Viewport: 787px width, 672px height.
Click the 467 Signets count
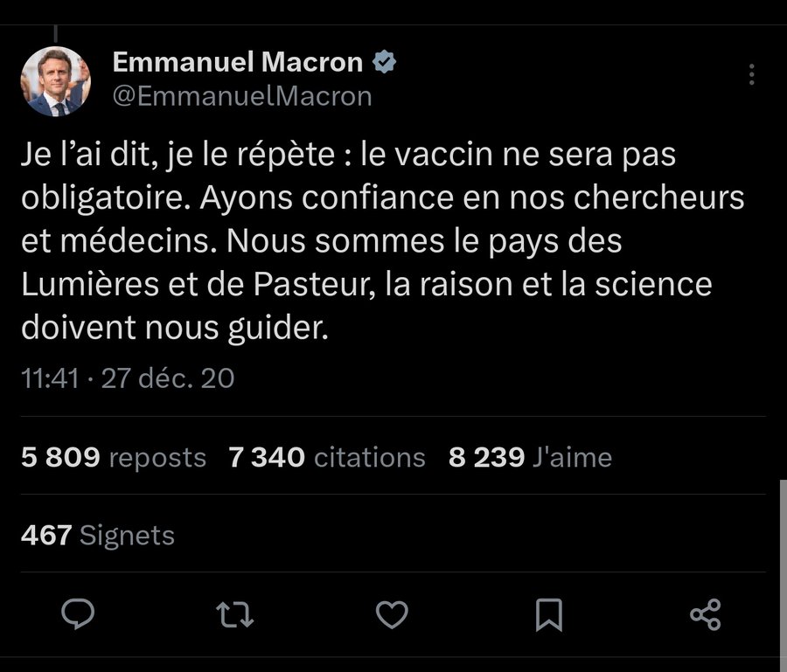pyautogui.click(x=98, y=535)
